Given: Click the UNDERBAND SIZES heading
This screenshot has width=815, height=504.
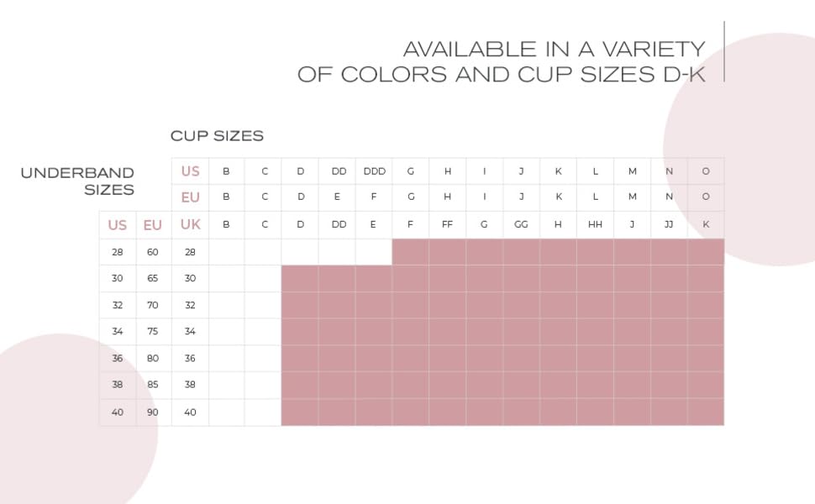Looking at the screenshot, I should coord(77,181).
